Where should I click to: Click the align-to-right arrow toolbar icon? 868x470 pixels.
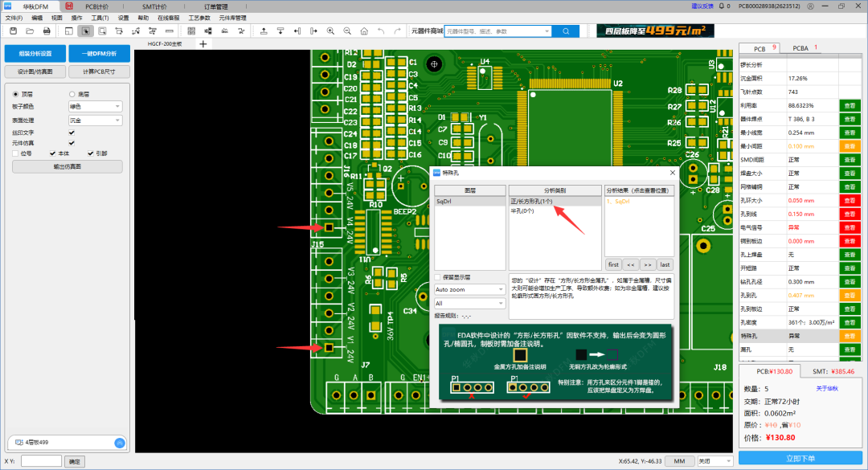pyautogui.click(x=313, y=31)
